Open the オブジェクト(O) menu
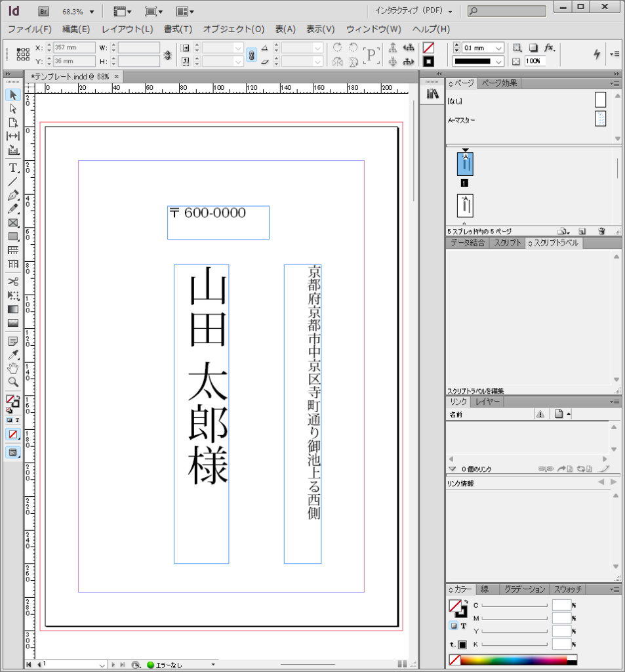This screenshot has height=672, width=625. pos(233,30)
